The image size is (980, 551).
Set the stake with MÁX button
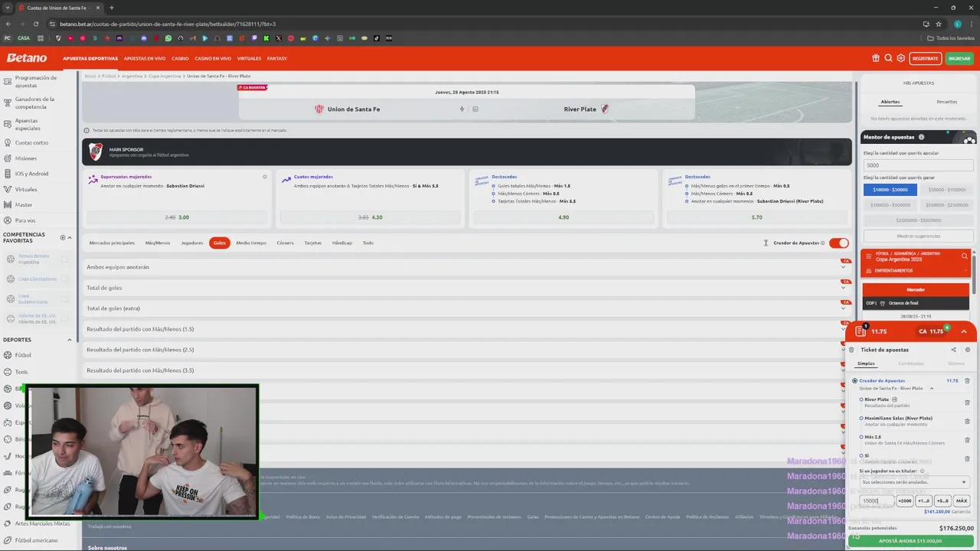(962, 500)
